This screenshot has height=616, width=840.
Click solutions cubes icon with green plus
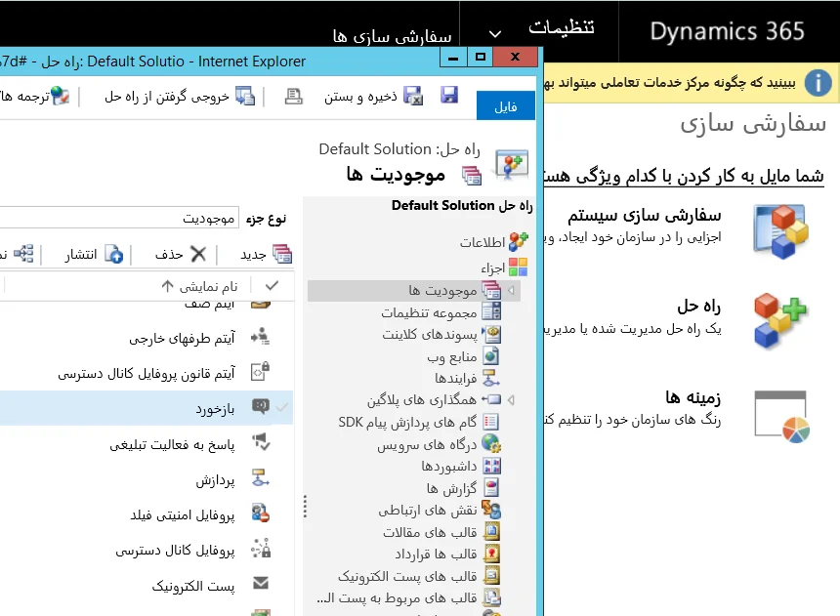780,320
